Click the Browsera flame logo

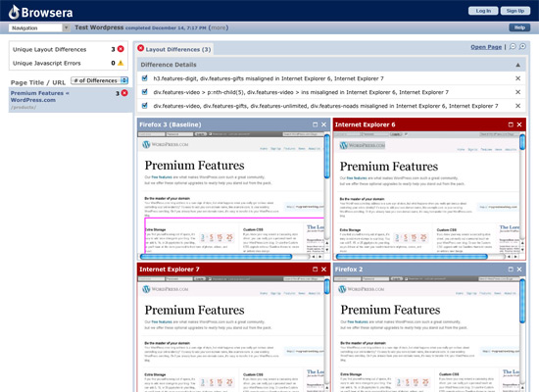pyautogui.click(x=14, y=12)
